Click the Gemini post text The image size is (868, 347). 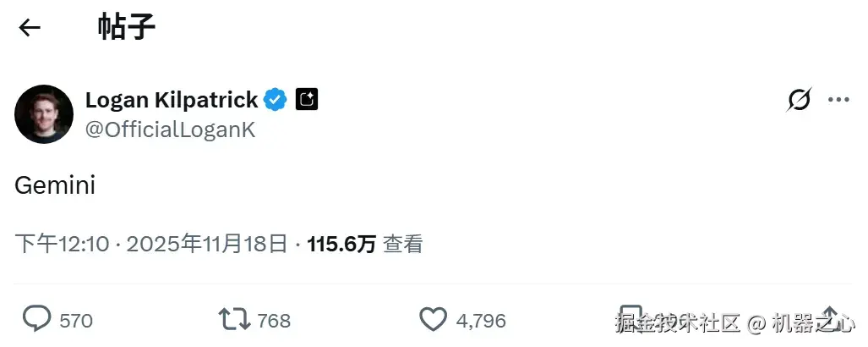click(55, 185)
